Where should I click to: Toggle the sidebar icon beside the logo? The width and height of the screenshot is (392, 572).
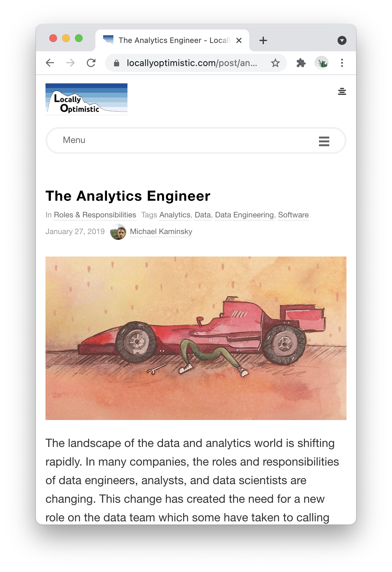coord(342,92)
